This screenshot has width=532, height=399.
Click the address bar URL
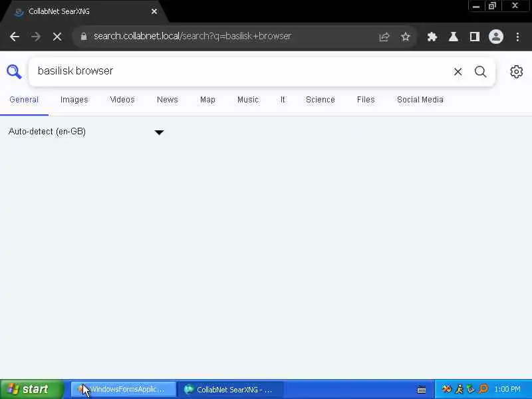192,37
